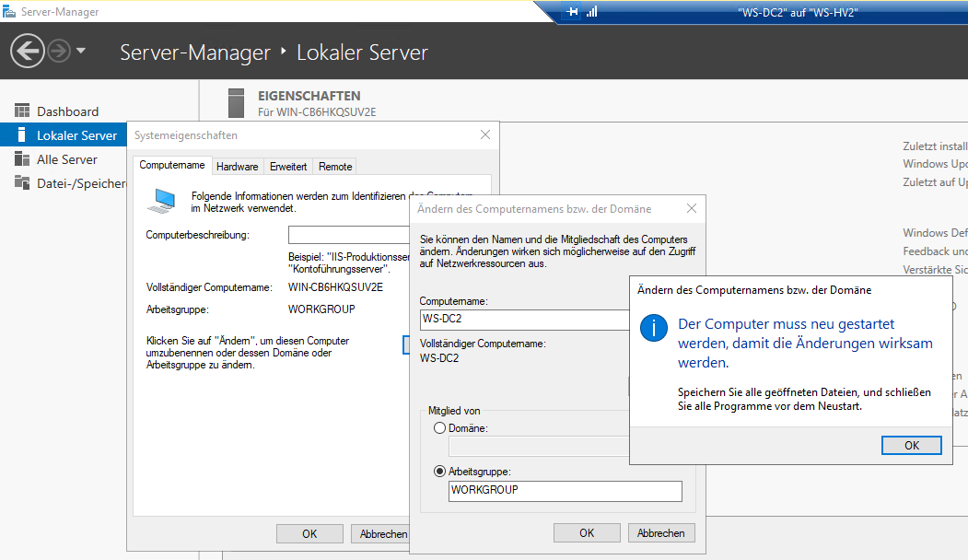Click the disabled Domäne text field
968x560 pixels.
click(539, 447)
